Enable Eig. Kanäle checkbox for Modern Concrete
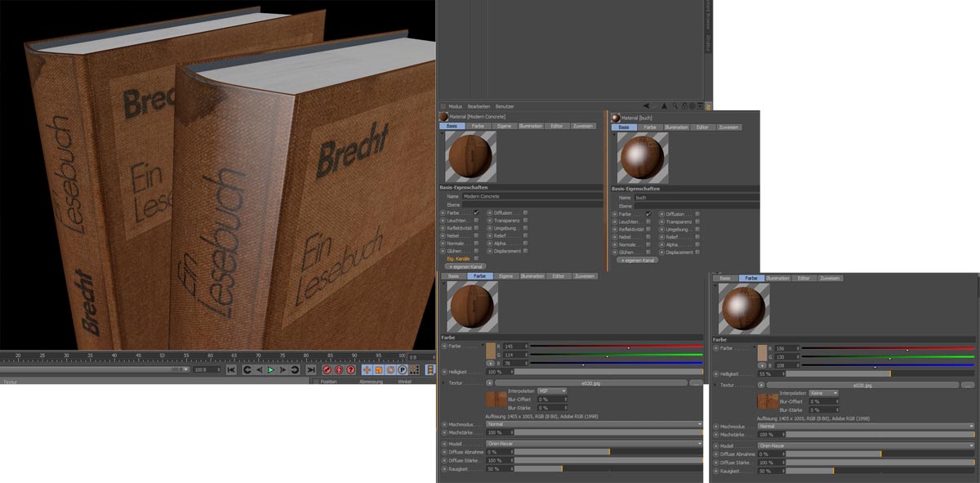980x483 pixels. 476,258
